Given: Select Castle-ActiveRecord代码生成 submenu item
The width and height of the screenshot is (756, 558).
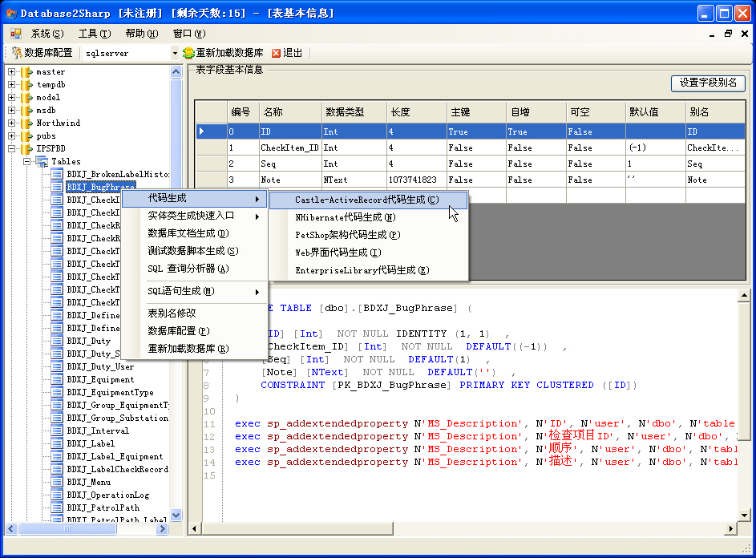Looking at the screenshot, I should pos(366,200).
